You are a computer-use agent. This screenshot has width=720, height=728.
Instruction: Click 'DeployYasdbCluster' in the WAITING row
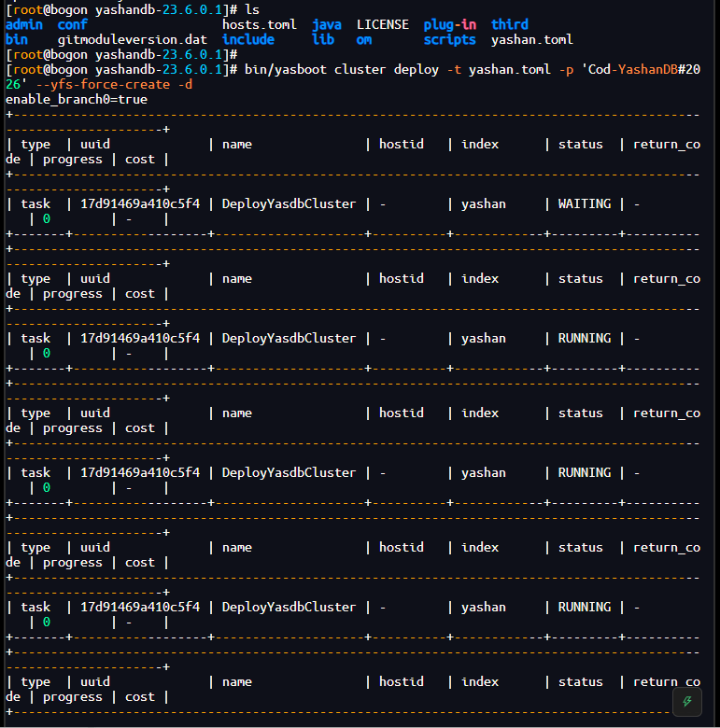coord(289,203)
